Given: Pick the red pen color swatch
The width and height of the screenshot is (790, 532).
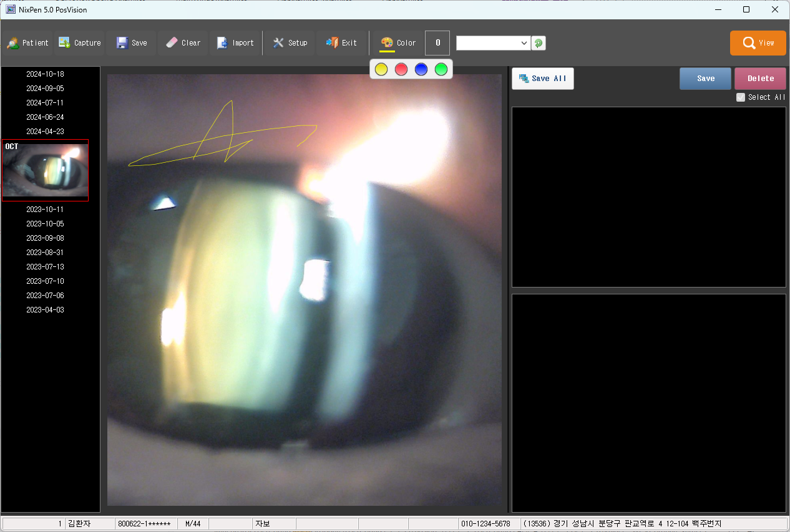Looking at the screenshot, I should pos(401,69).
